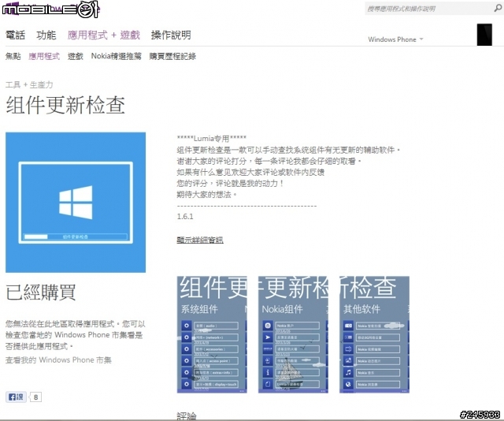Click the 評論 section heading
This screenshot has width=504, height=421.
tap(187, 416)
